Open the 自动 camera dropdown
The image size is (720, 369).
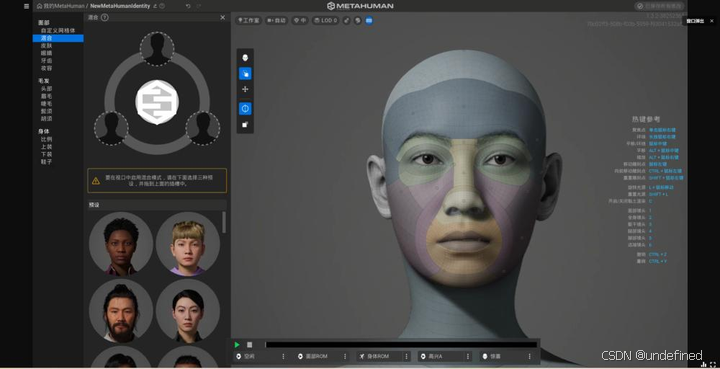tap(276, 21)
